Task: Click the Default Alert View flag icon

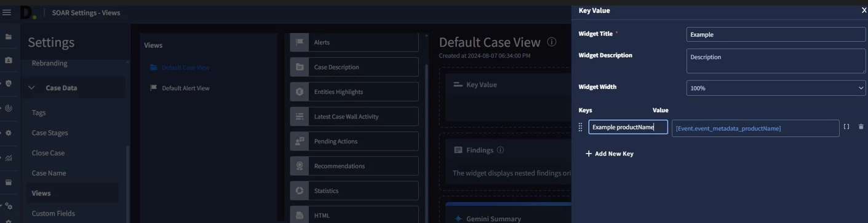Action: 154,88
